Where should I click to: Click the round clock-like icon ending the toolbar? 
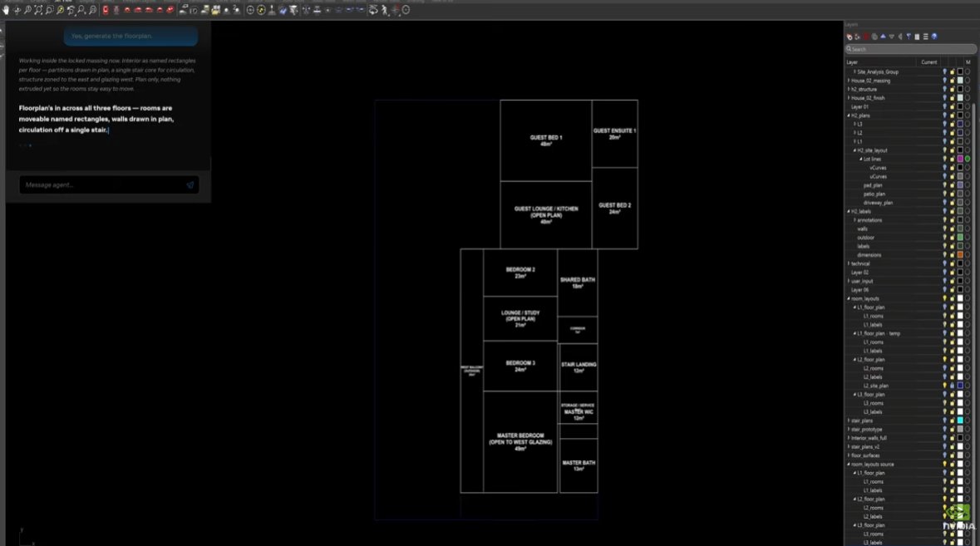coord(406,10)
